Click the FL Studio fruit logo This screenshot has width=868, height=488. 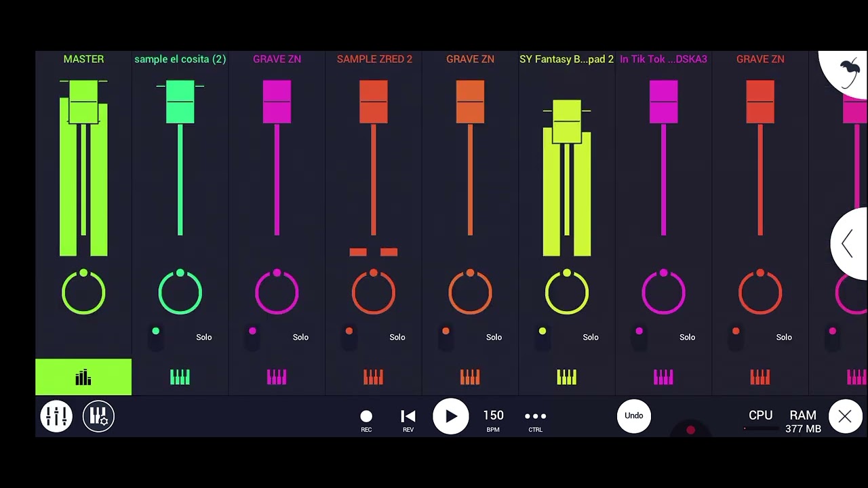click(x=849, y=73)
